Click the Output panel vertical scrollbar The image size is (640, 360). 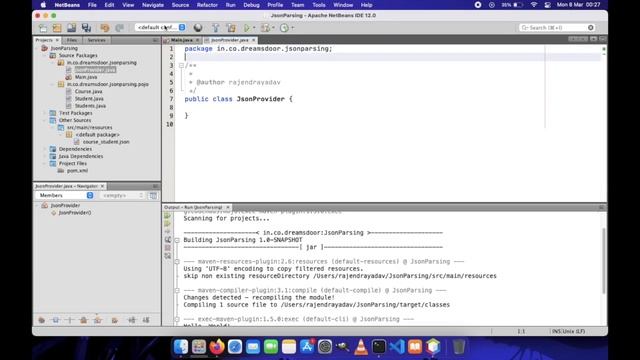(604, 260)
